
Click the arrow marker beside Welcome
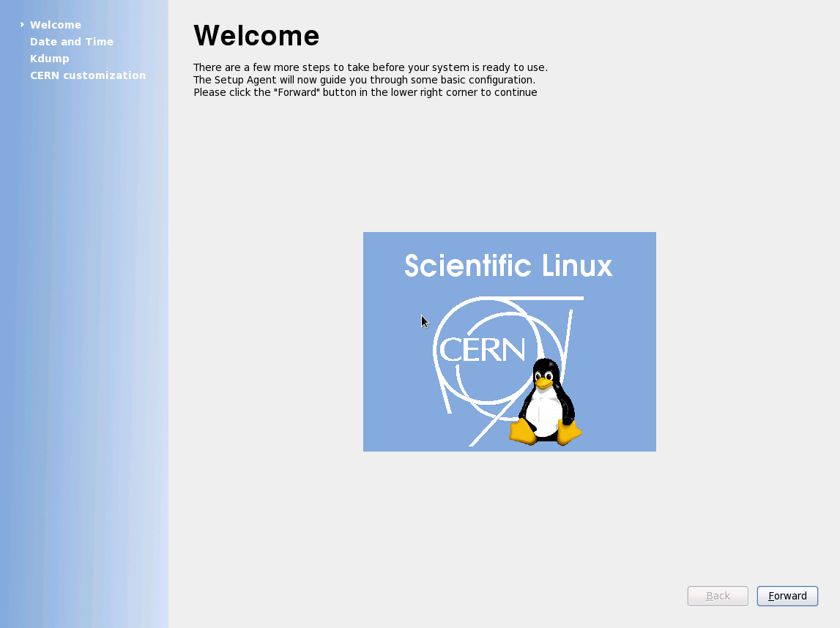tap(22, 25)
